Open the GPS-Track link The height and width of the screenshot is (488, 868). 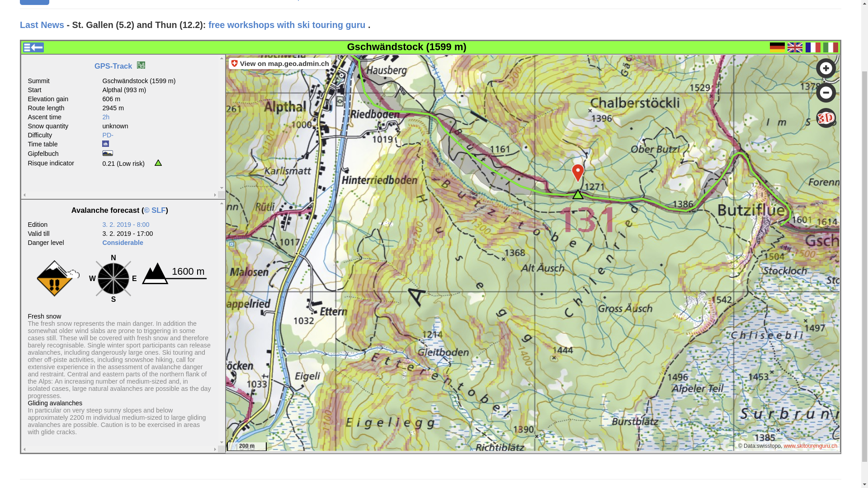point(113,66)
